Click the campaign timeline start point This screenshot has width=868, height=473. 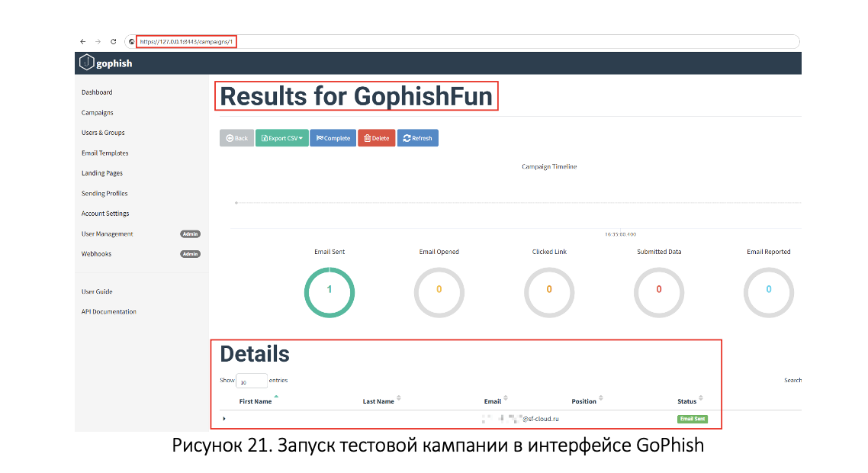pos(236,203)
